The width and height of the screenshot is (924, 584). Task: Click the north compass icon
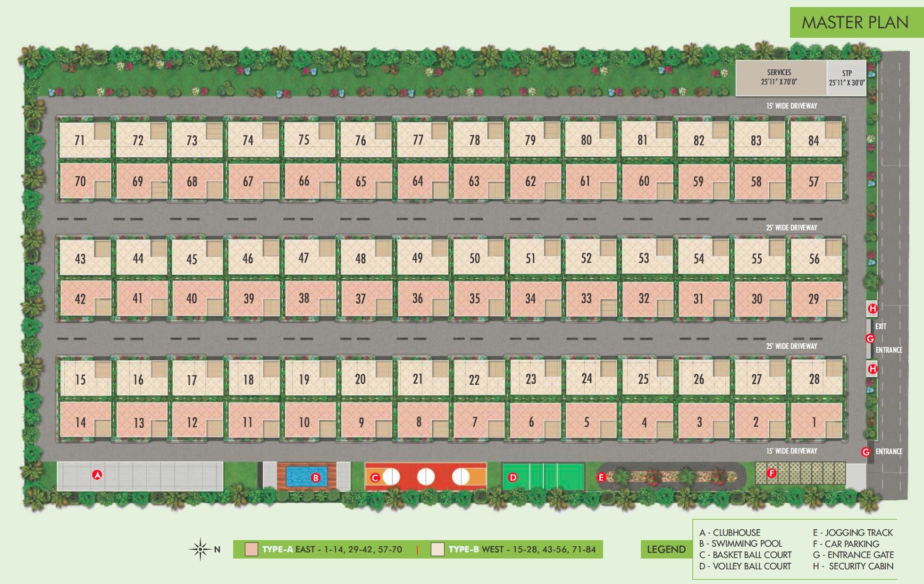point(201,549)
